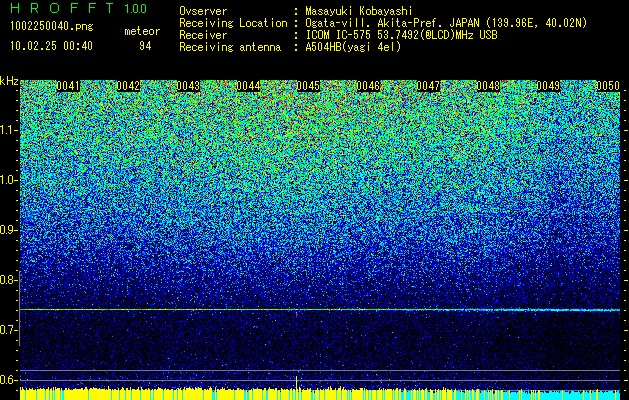Click the 0041 time marker

tap(68, 86)
